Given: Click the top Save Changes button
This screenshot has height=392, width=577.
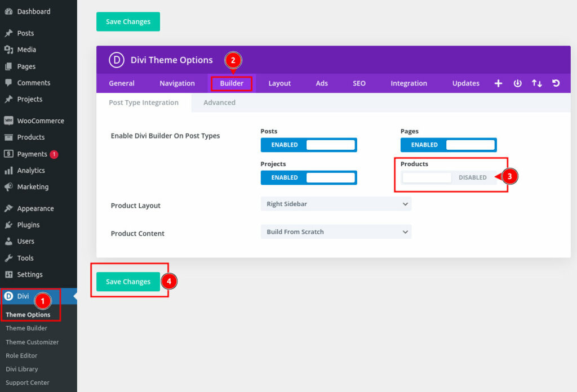Looking at the screenshot, I should point(128,22).
